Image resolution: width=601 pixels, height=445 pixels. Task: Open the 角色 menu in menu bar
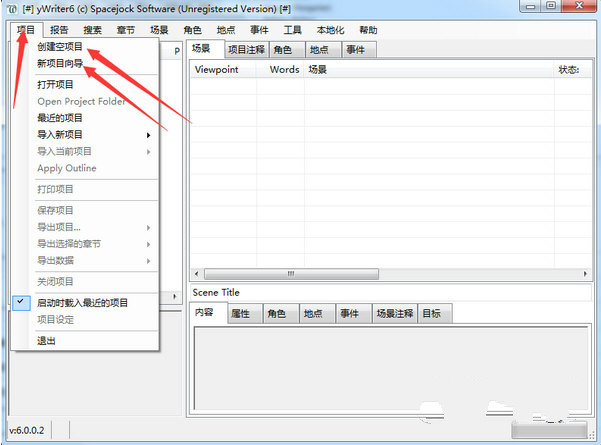click(192, 30)
